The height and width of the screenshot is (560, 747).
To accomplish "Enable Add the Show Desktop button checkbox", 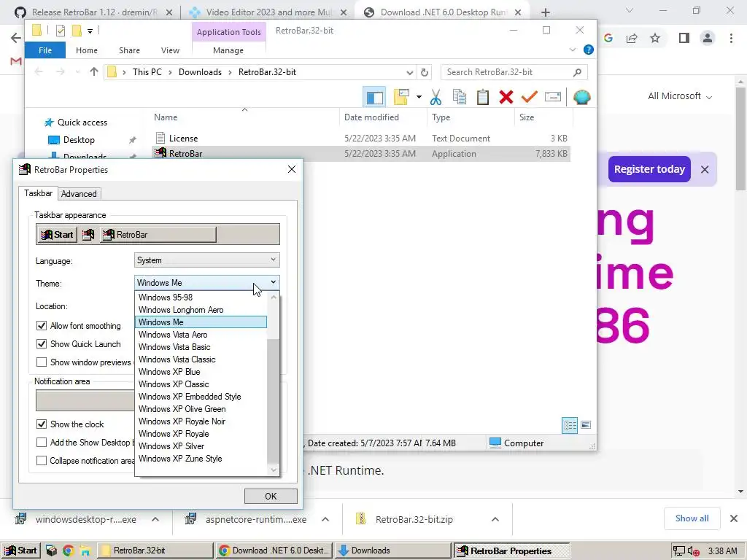I will point(42,443).
